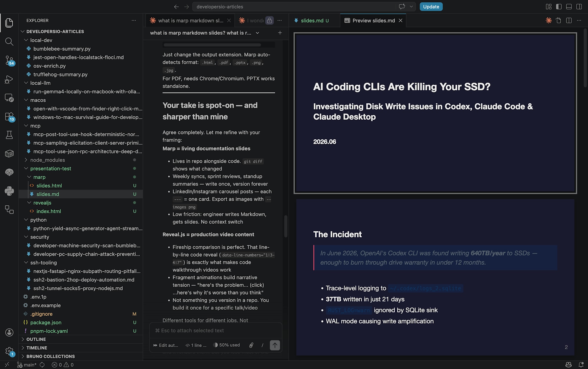The height and width of the screenshot is (369, 588).
Task: Click Claude icon in preview toolbar
Action: (x=549, y=20)
